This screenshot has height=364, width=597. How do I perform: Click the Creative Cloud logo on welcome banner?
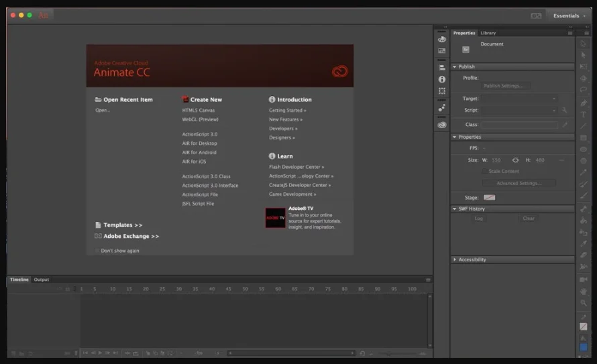[339, 71]
